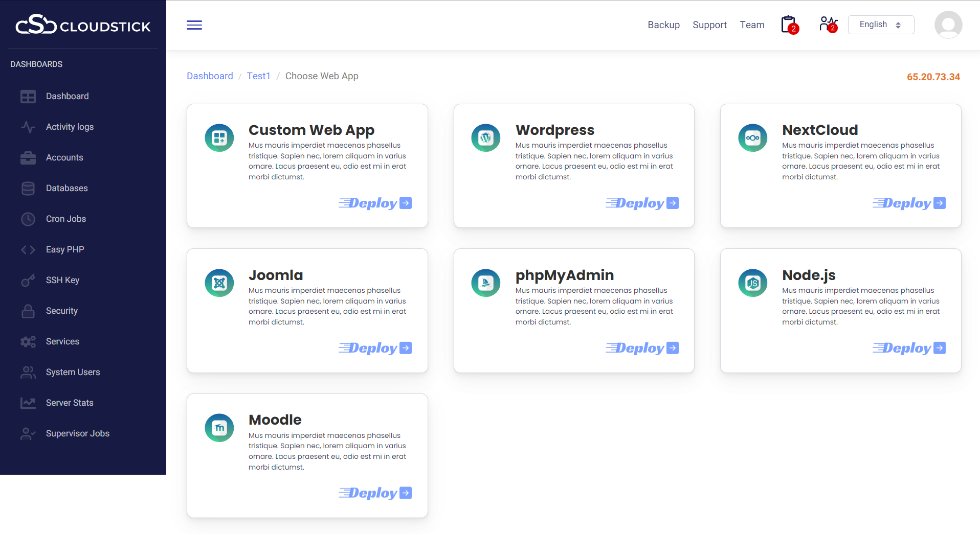Click the Node.js app icon
The width and height of the screenshot is (980, 534).
752,283
